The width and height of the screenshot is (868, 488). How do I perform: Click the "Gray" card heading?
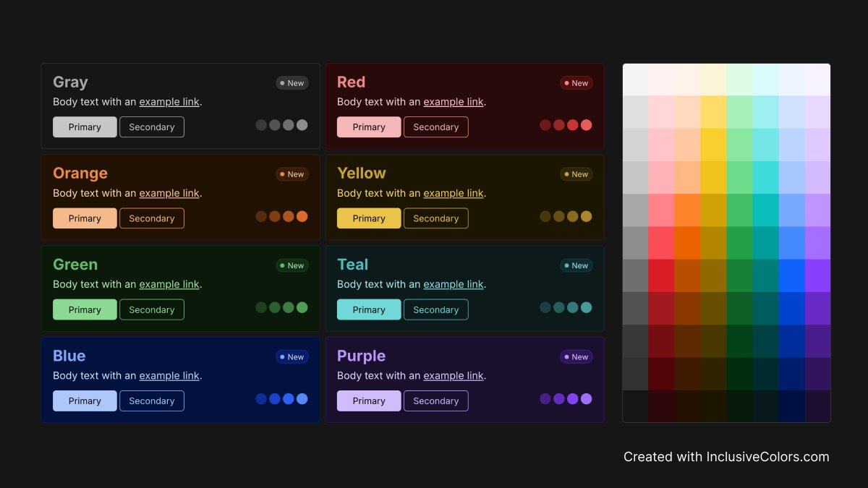[x=70, y=82]
